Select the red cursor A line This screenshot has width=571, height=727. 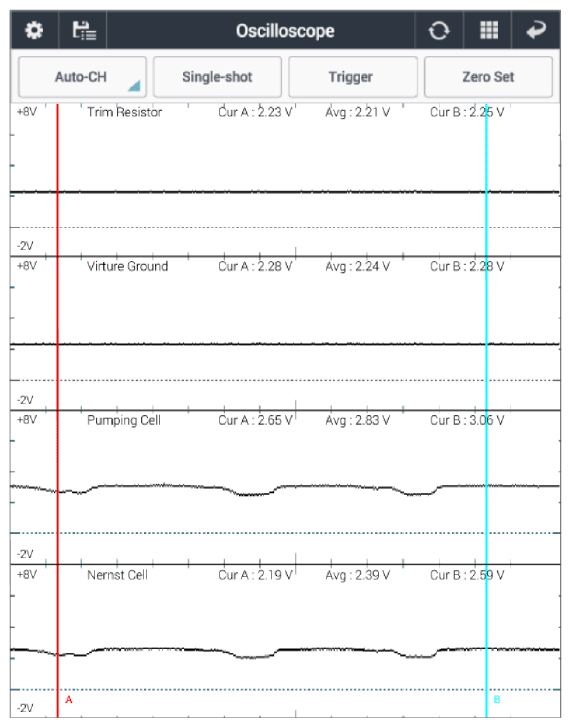tap(57, 410)
